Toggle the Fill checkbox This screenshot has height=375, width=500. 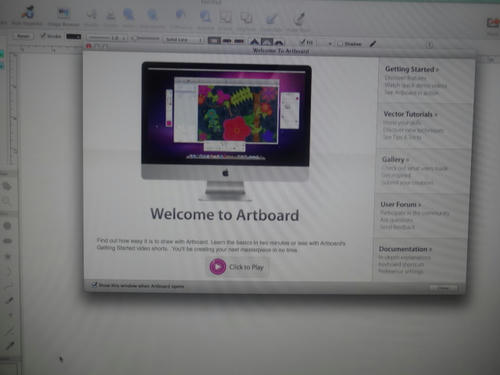click(x=302, y=42)
